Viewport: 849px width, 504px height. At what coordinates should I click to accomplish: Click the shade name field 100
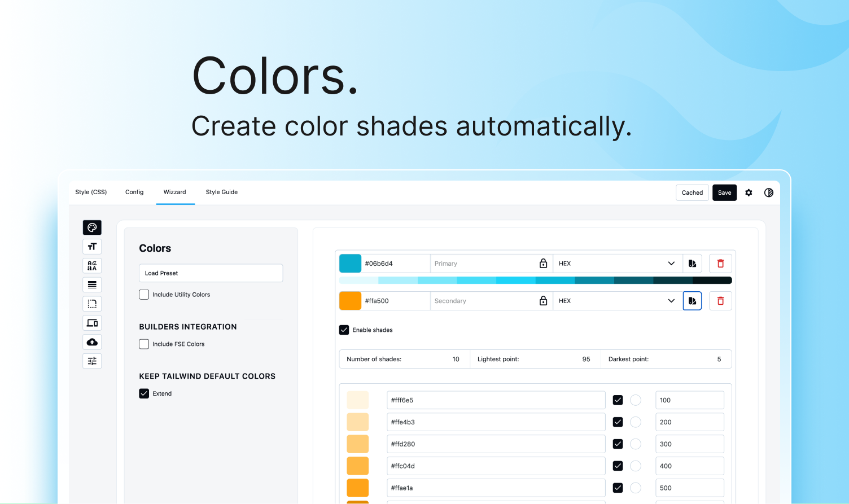click(690, 400)
